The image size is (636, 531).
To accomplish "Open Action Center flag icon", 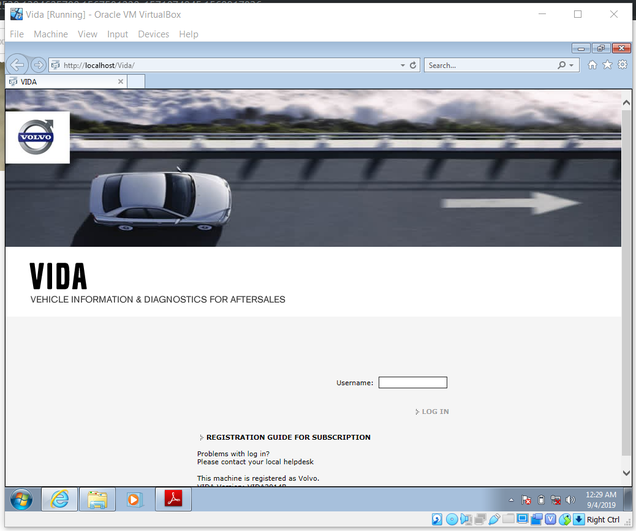I will tap(526, 500).
